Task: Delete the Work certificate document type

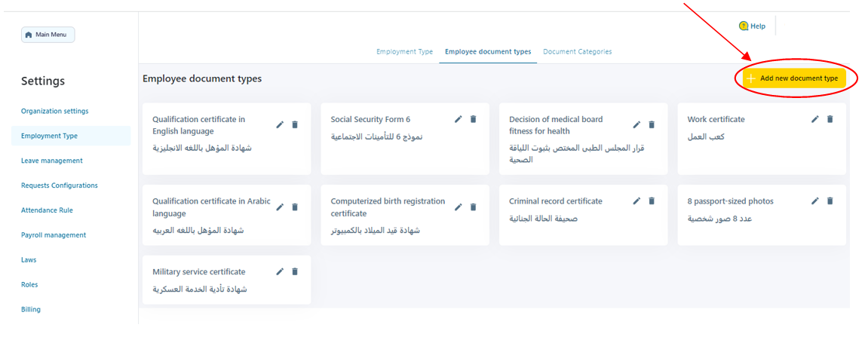Action: pyautogui.click(x=830, y=119)
